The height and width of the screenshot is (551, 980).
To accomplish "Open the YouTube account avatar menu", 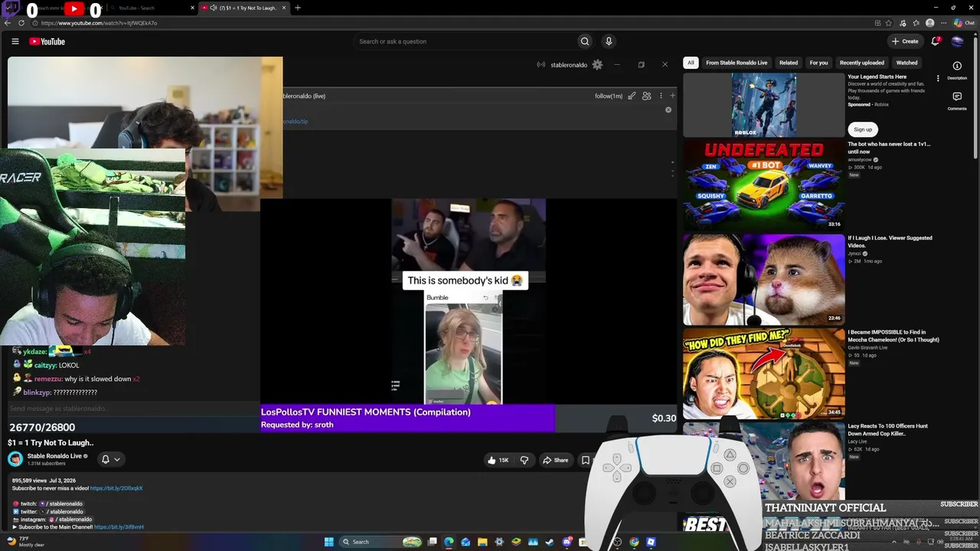I will click(x=957, y=41).
